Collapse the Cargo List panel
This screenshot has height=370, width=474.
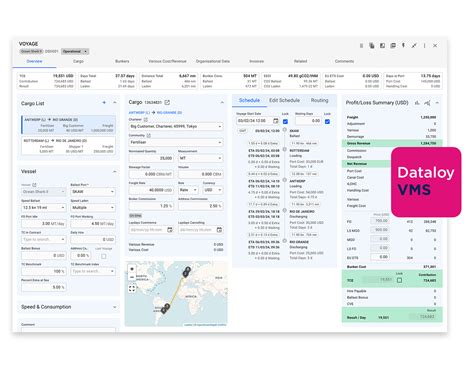(x=115, y=102)
